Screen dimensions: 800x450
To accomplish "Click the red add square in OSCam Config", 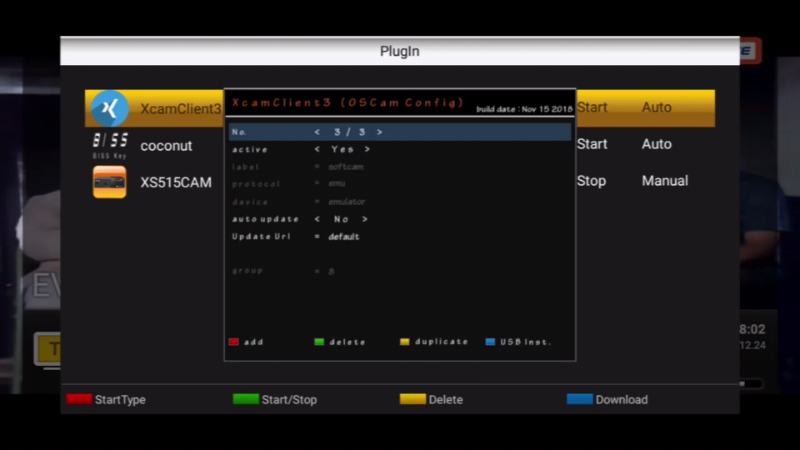I will (234, 342).
